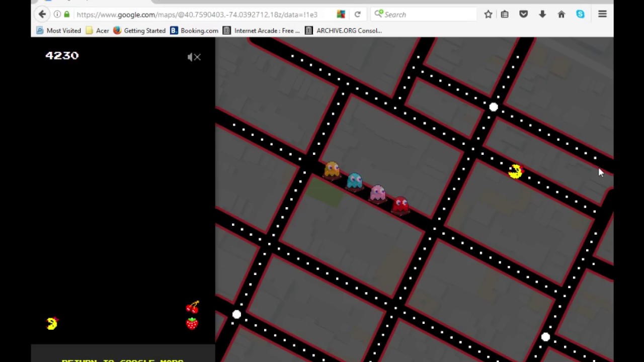644x362 pixels.
Task: Click the pink ghost on the map
Action: [x=378, y=193]
